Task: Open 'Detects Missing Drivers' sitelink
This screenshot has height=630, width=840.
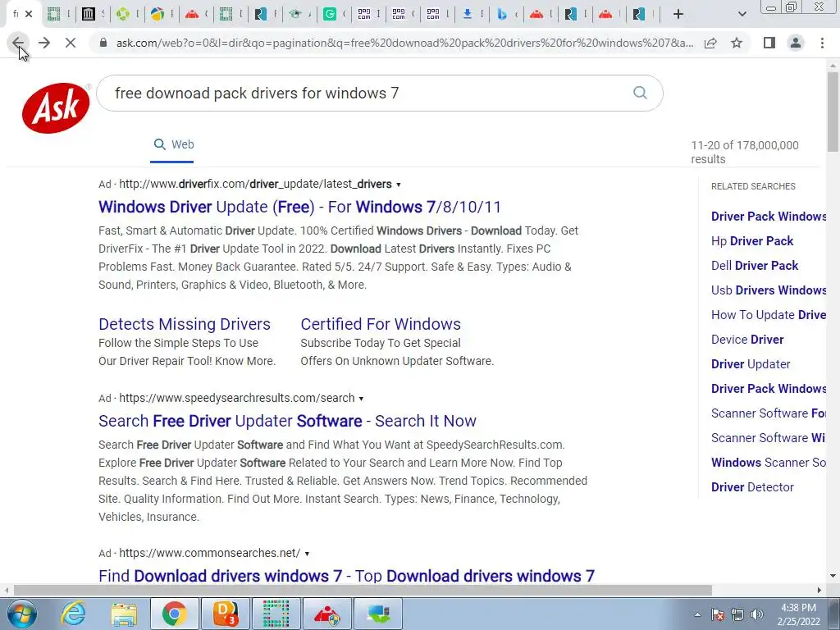Action: point(185,324)
